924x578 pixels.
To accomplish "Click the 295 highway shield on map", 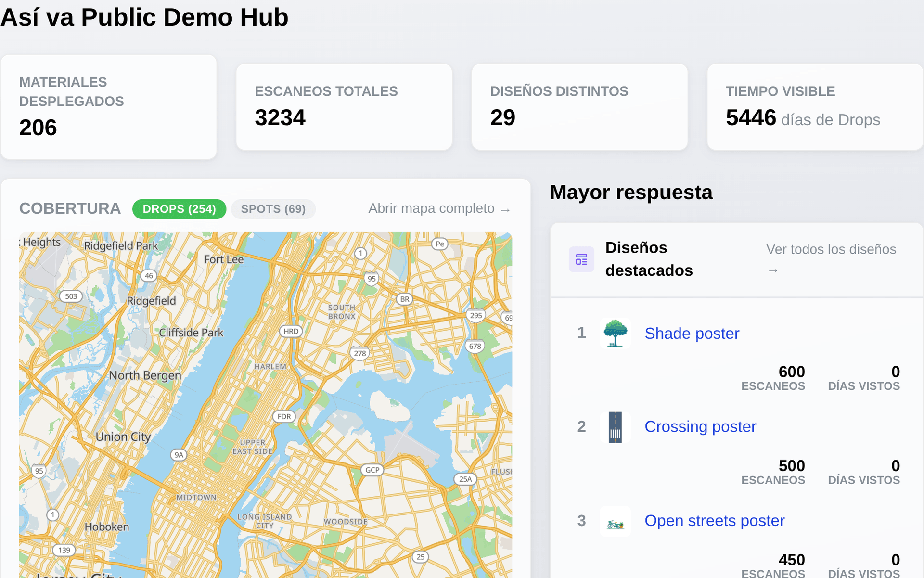I will coord(476,316).
